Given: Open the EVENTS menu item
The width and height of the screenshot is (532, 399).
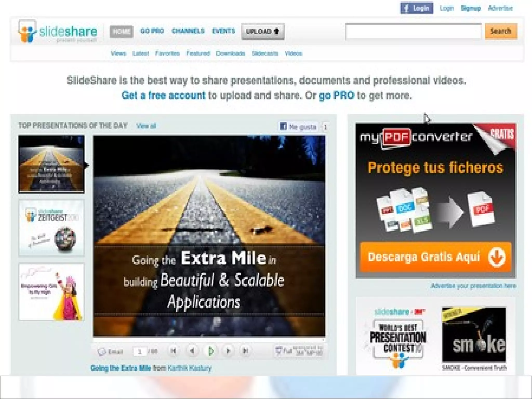Looking at the screenshot, I should tap(223, 31).
